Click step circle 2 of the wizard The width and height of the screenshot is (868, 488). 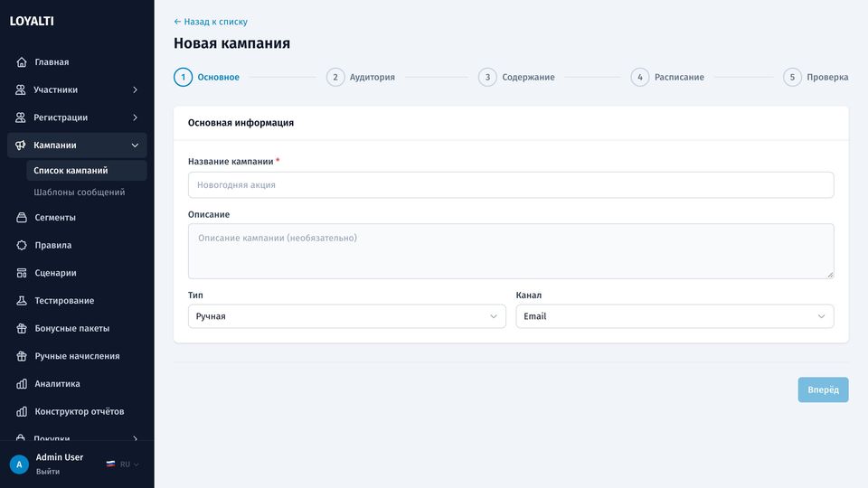click(x=335, y=77)
